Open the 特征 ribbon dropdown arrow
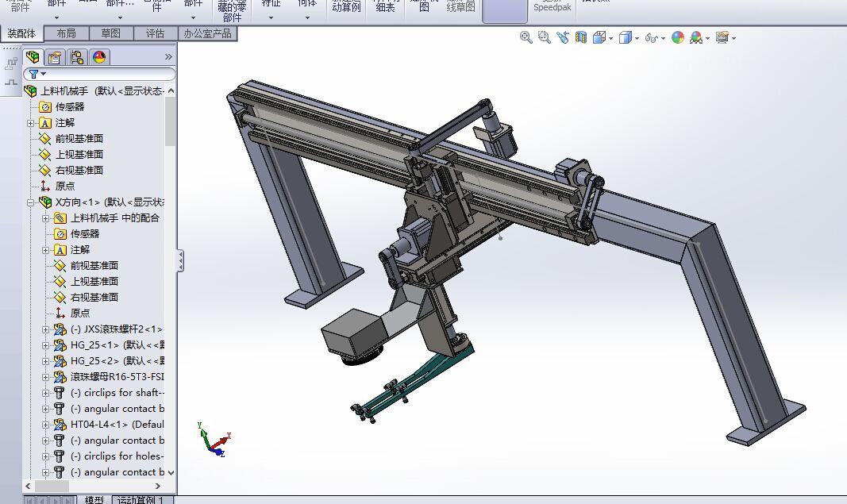This screenshot has width=847, height=504. [271, 17]
